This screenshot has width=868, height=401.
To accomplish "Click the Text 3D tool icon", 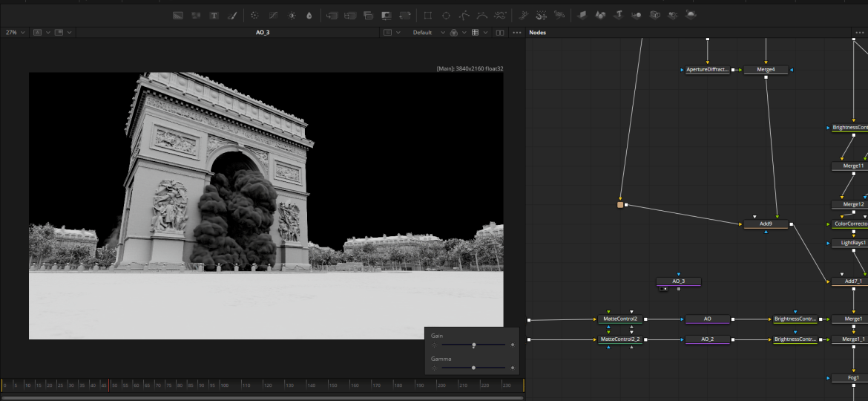I will [x=617, y=15].
